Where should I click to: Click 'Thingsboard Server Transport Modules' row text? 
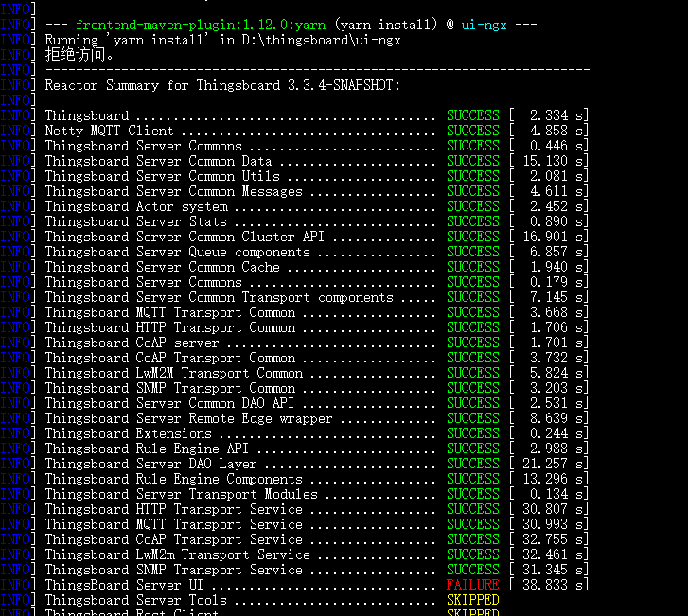tap(181, 494)
